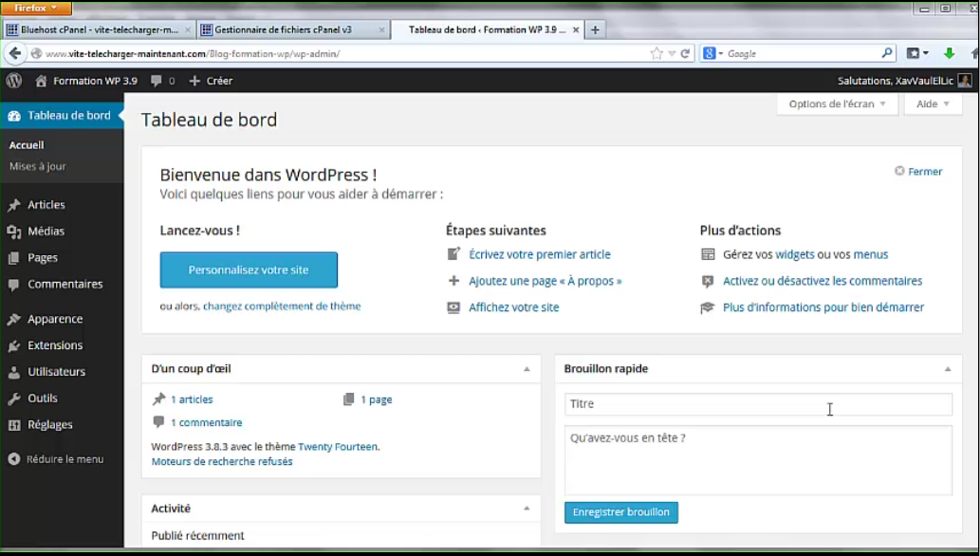Open Activez ou désactivez les commentaires link
The image size is (980, 556).
[x=823, y=281]
